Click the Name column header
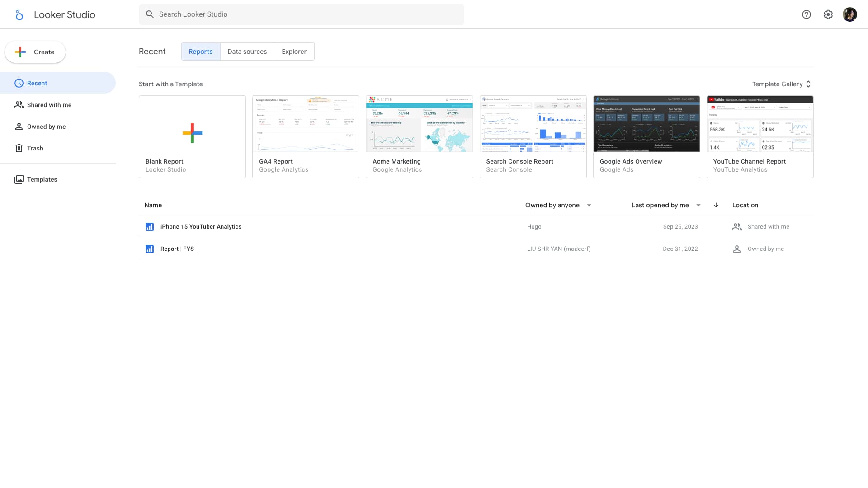 click(153, 205)
